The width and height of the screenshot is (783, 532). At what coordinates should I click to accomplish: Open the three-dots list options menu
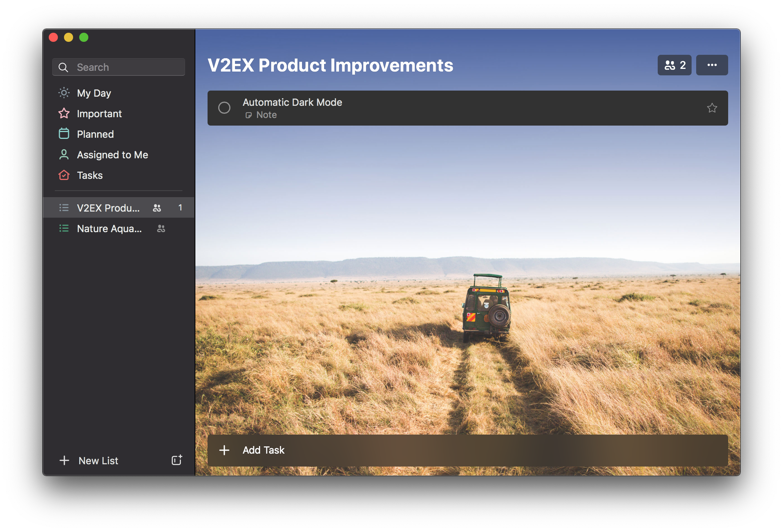pyautogui.click(x=712, y=65)
